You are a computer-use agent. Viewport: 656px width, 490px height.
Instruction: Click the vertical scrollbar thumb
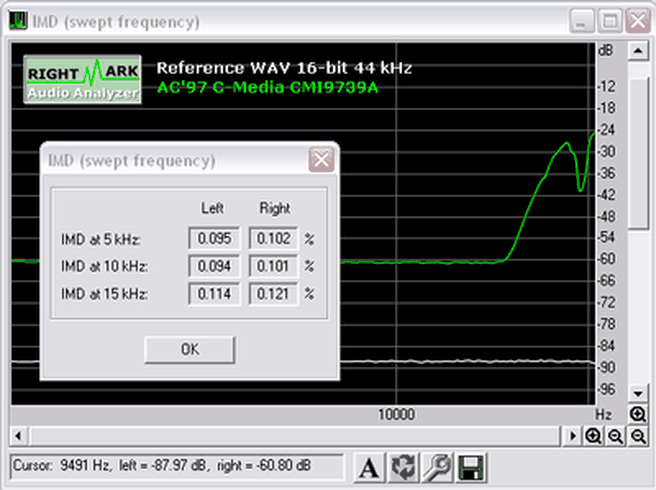638,153
